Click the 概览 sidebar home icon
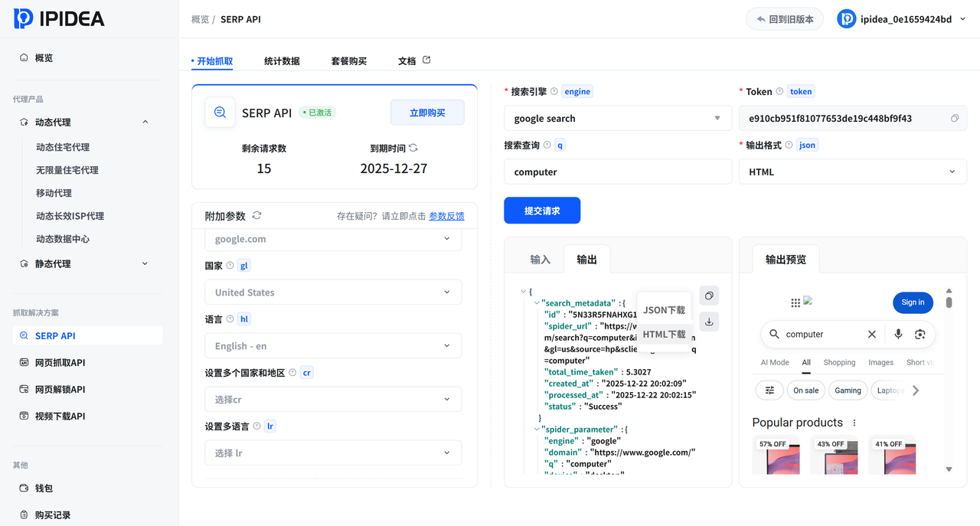The height and width of the screenshot is (526, 980). point(24,57)
